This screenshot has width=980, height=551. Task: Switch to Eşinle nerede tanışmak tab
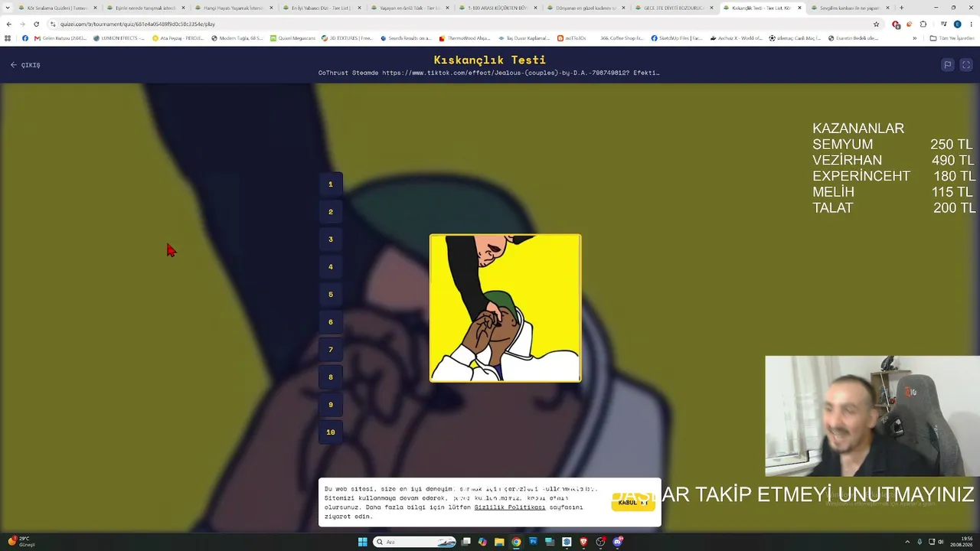(145, 8)
